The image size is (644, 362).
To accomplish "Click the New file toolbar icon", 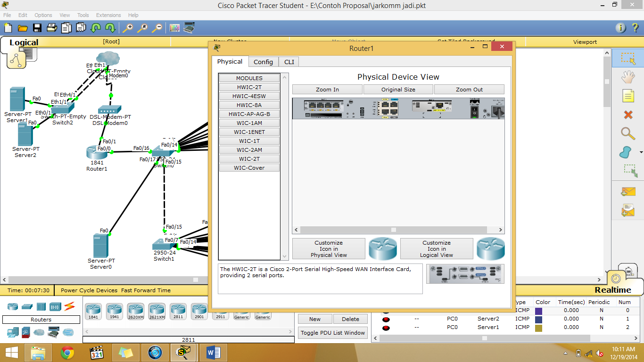I will click(8, 28).
